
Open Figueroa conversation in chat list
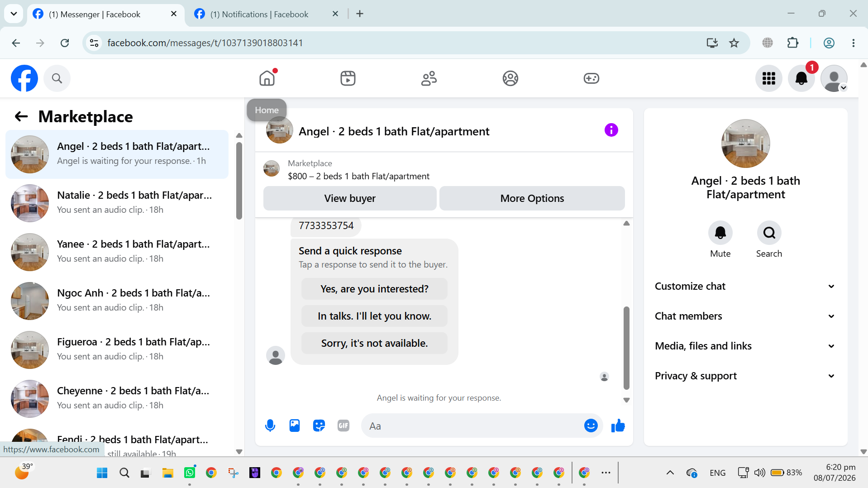click(x=117, y=349)
